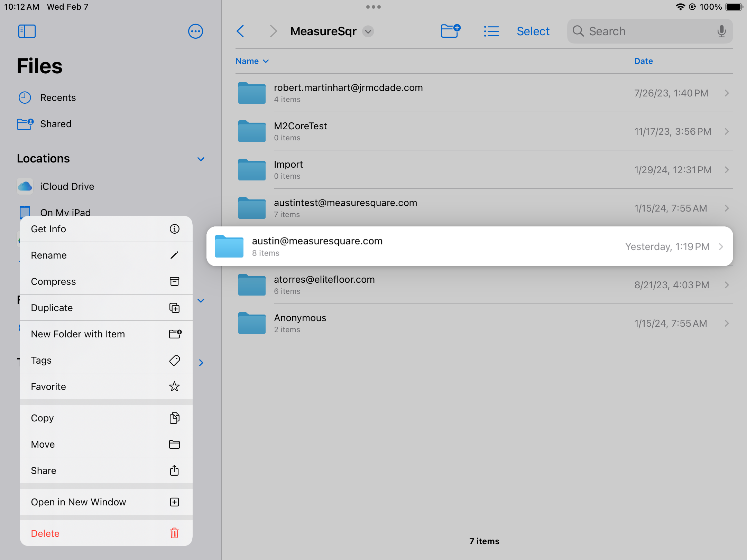Change sort order via Name header
747x560 pixels.
252,61
